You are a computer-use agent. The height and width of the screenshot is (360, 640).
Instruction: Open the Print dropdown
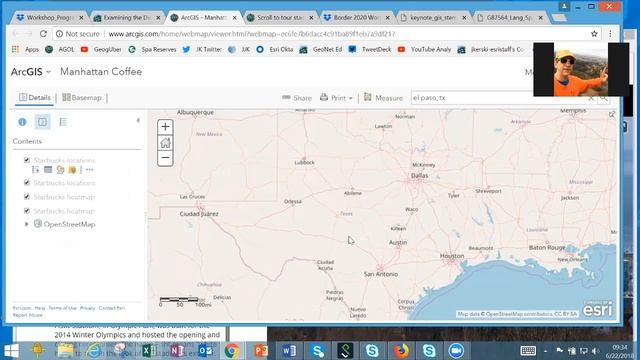click(x=336, y=98)
